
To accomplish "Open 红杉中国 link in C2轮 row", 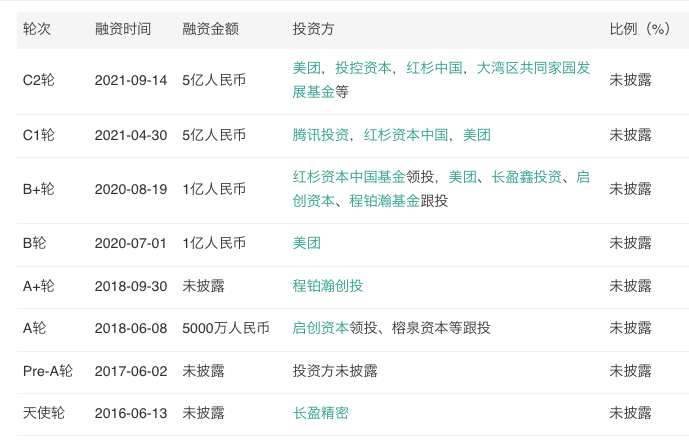I will pyautogui.click(x=434, y=68).
